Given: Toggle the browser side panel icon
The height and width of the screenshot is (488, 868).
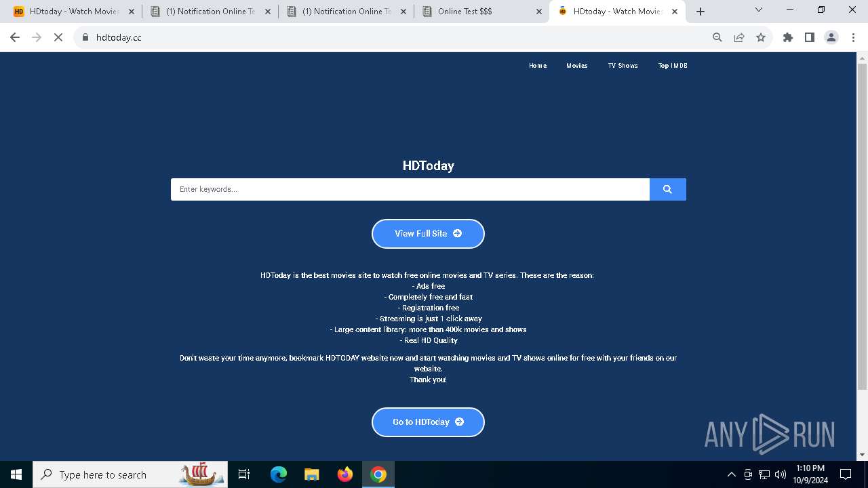Looking at the screenshot, I should pos(810,37).
